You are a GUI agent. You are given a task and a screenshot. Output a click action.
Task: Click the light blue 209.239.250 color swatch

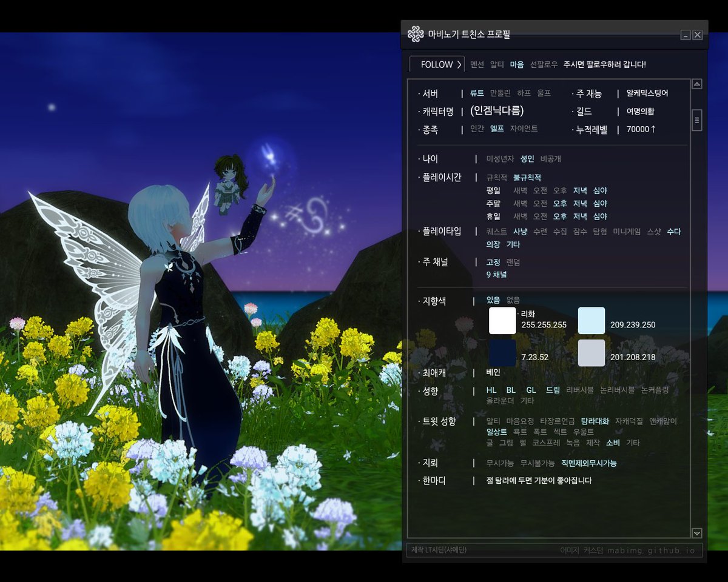coord(591,321)
